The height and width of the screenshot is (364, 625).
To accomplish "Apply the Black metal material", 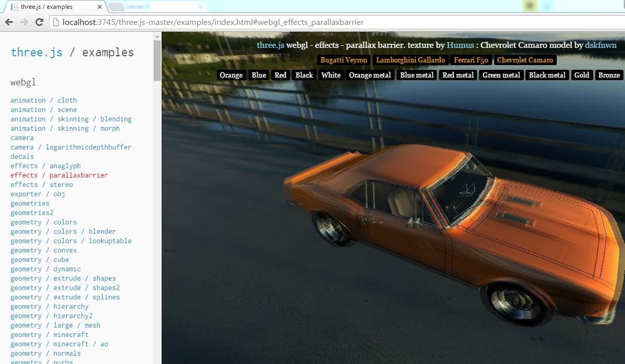I will [547, 75].
